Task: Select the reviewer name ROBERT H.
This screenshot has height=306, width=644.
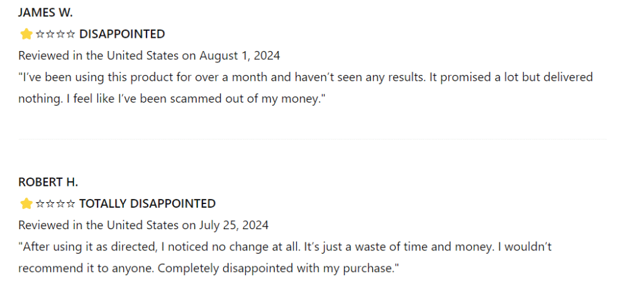Action: click(x=48, y=182)
